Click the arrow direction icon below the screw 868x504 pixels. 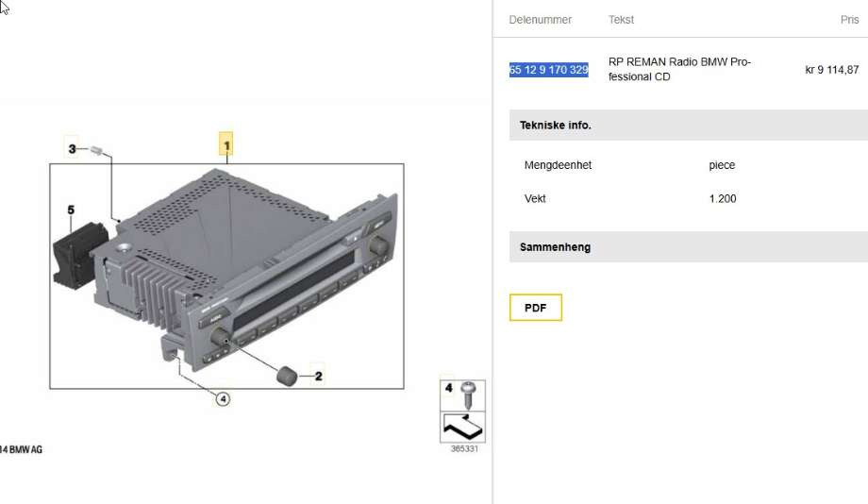pos(463,427)
